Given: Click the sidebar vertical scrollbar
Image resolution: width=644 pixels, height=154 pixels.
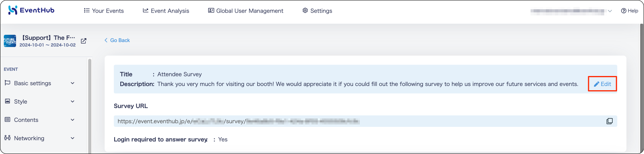Looking at the screenshot, I should point(90,106).
